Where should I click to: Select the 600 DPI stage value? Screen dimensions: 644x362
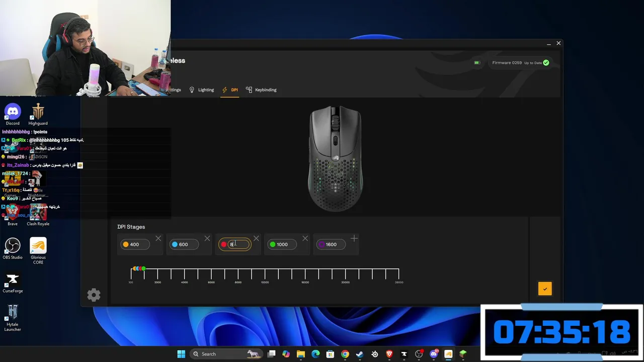point(183,244)
